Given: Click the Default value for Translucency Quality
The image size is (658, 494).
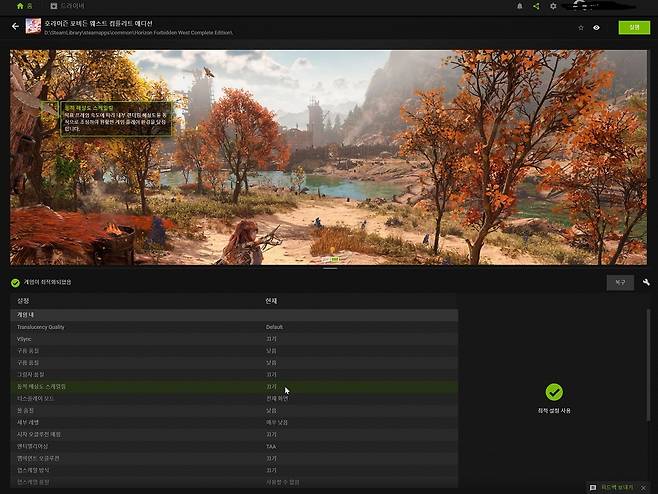Looking at the screenshot, I should tap(274, 327).
